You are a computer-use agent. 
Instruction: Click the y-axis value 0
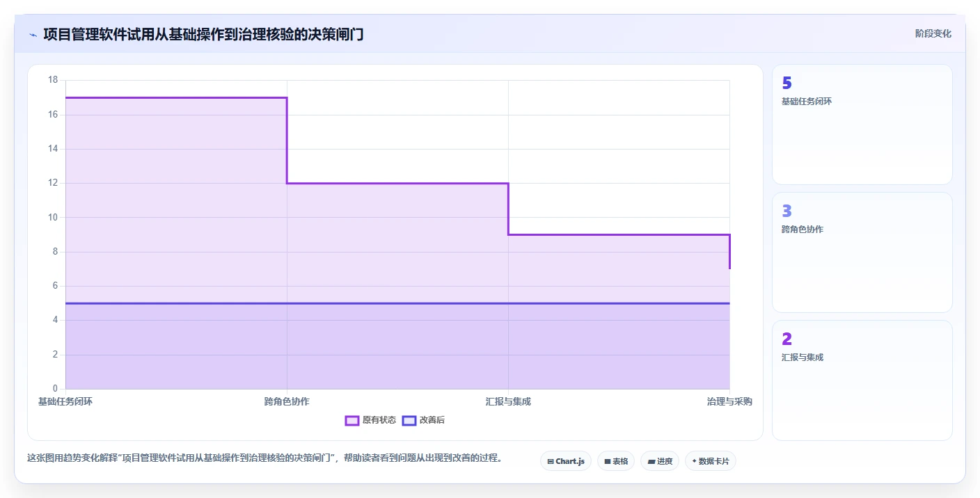click(x=55, y=388)
